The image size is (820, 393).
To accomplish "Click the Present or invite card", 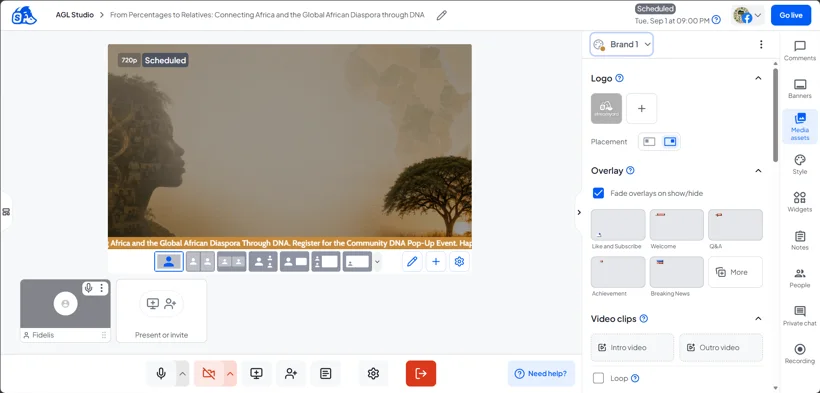I will pos(162,311).
